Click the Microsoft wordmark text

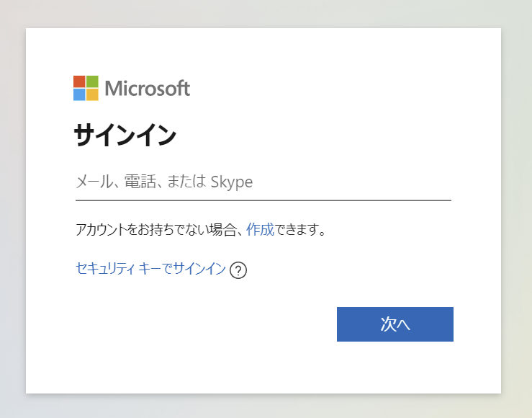point(148,89)
